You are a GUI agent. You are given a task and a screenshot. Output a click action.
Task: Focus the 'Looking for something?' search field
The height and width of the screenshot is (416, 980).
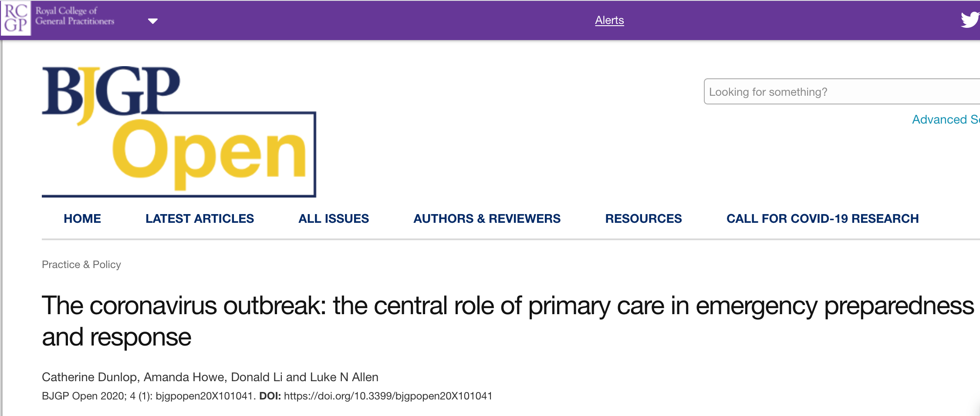point(841,92)
